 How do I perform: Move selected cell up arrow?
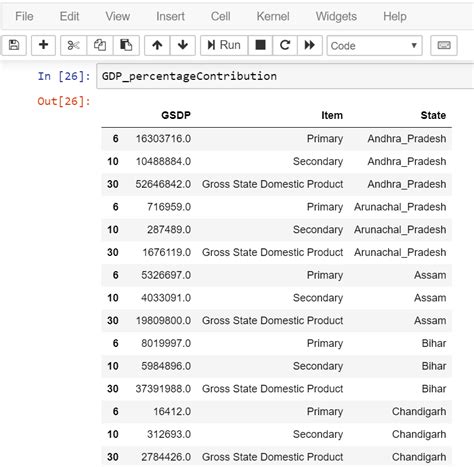(157, 45)
